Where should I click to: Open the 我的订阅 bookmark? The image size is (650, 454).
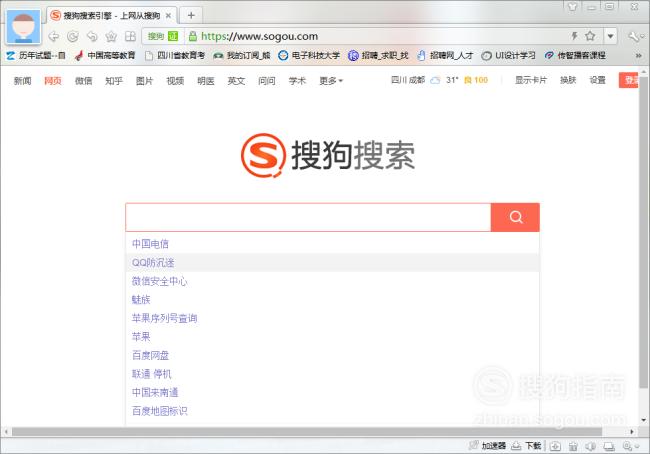(x=242, y=55)
